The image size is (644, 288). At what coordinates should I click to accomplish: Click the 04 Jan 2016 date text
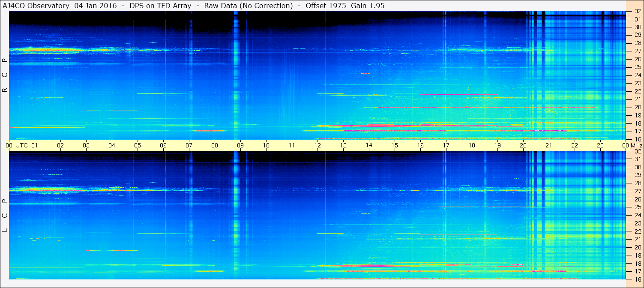[96, 6]
